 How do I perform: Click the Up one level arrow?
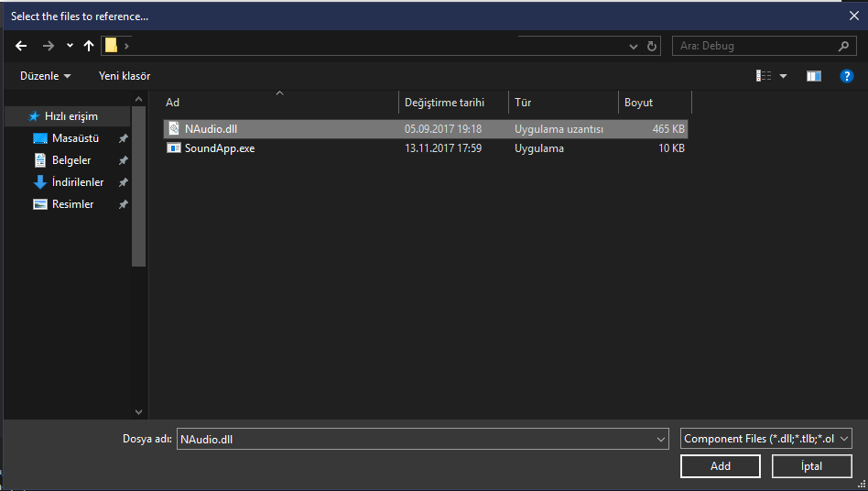pos(89,46)
